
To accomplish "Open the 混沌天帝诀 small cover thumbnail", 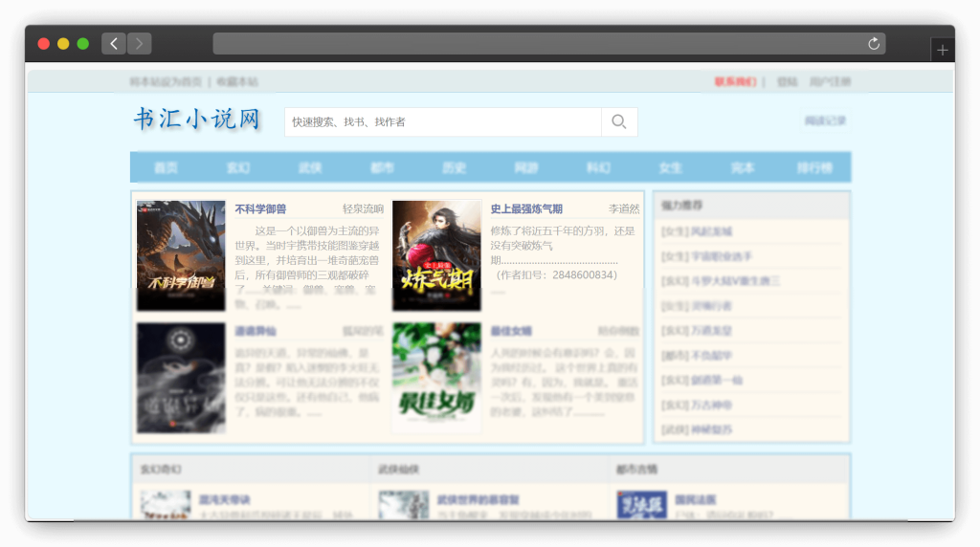I will (166, 505).
